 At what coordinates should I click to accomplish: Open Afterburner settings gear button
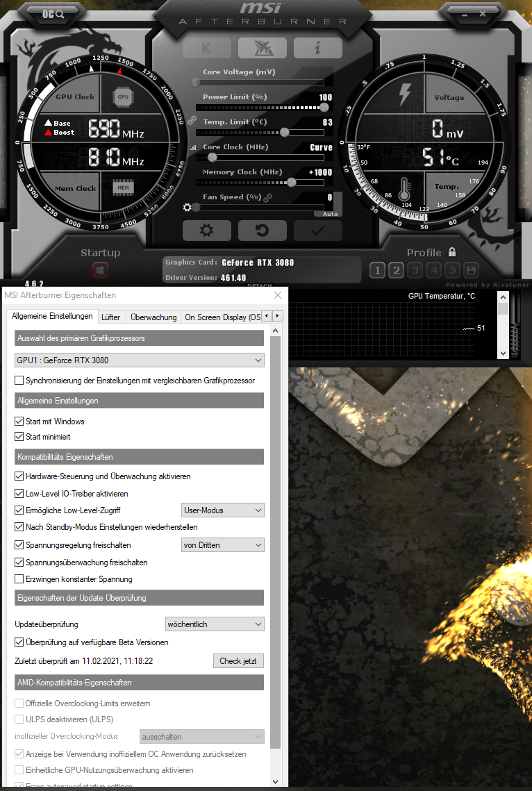point(207,231)
